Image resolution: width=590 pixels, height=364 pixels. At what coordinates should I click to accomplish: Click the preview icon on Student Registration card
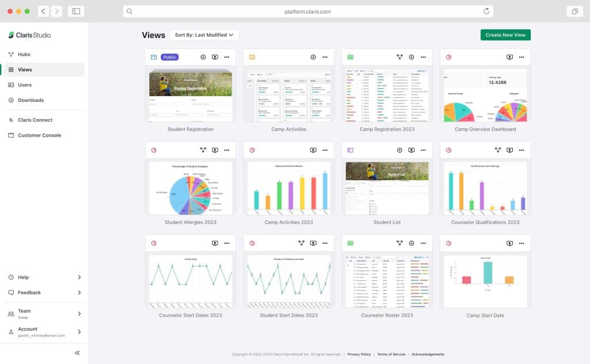[x=215, y=57]
